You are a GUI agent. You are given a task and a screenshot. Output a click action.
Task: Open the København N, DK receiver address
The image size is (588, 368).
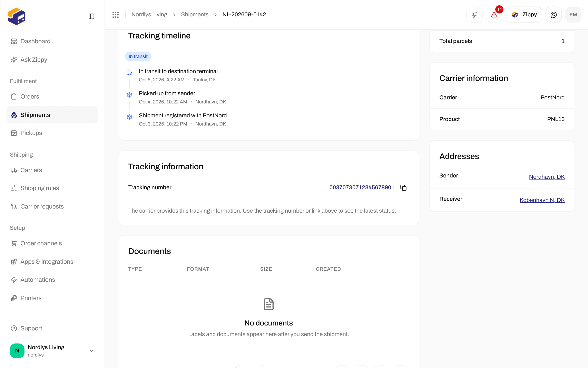coord(542,200)
